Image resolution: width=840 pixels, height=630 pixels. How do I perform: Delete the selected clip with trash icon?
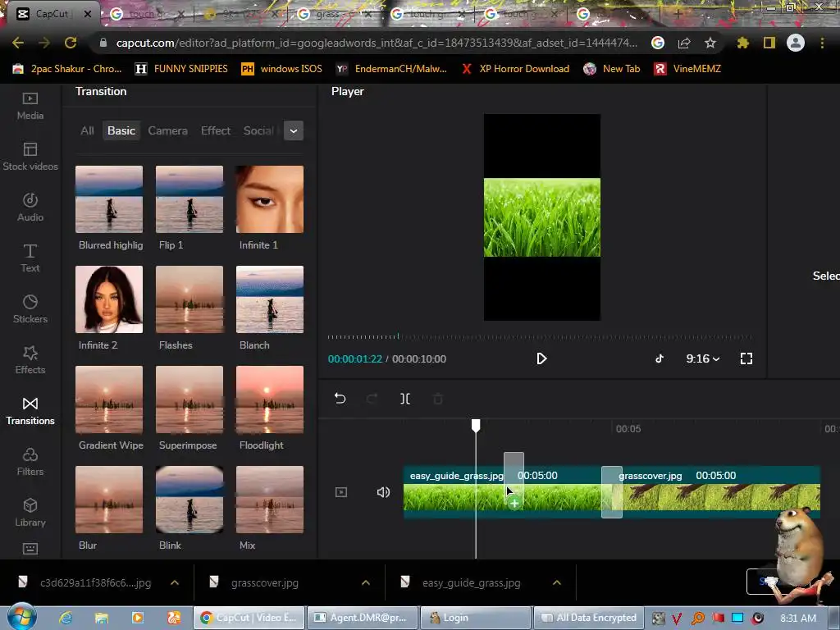tap(438, 399)
